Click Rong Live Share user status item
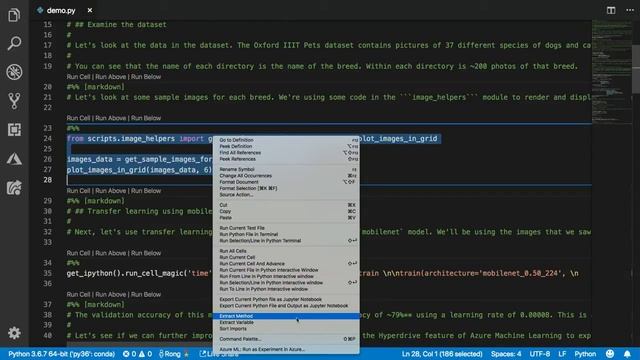 [x=174, y=354]
